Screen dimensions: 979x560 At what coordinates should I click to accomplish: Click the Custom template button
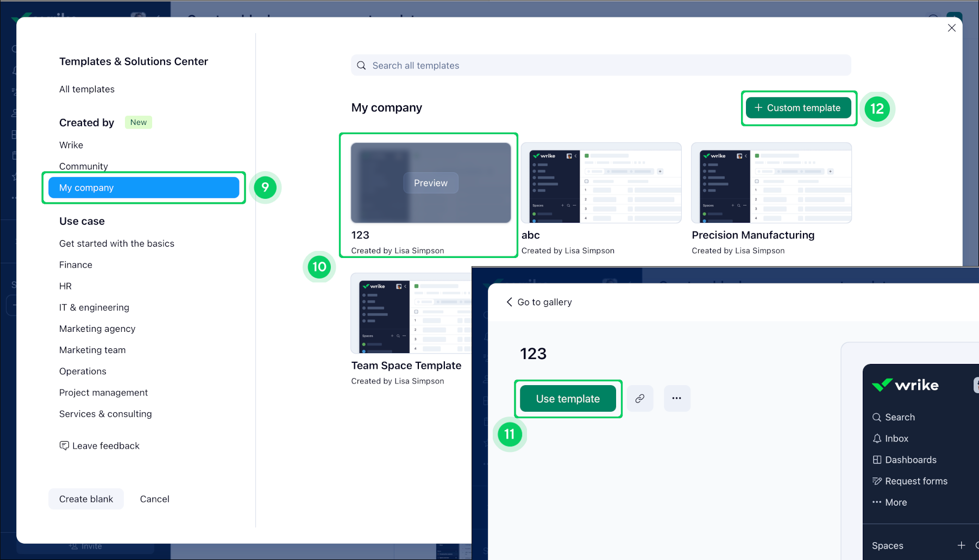[x=798, y=108]
